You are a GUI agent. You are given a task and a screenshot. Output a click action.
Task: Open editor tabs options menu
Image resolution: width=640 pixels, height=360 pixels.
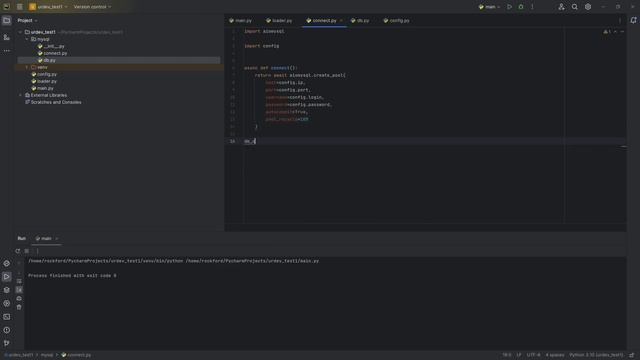pyautogui.click(x=620, y=20)
